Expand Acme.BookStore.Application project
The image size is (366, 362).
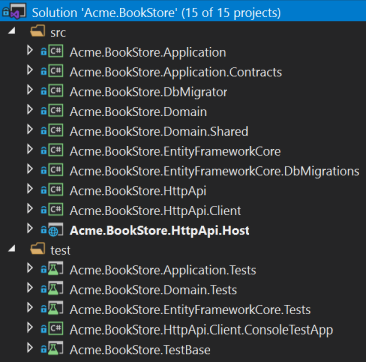point(30,51)
